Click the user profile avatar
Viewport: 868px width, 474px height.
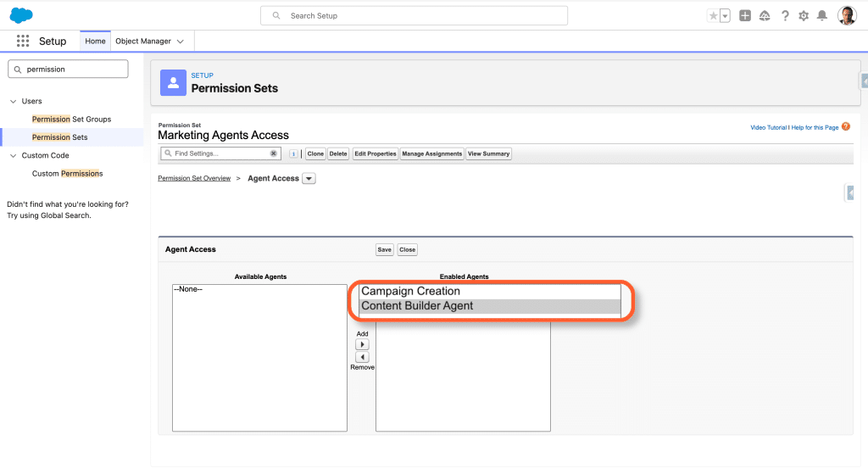click(847, 16)
